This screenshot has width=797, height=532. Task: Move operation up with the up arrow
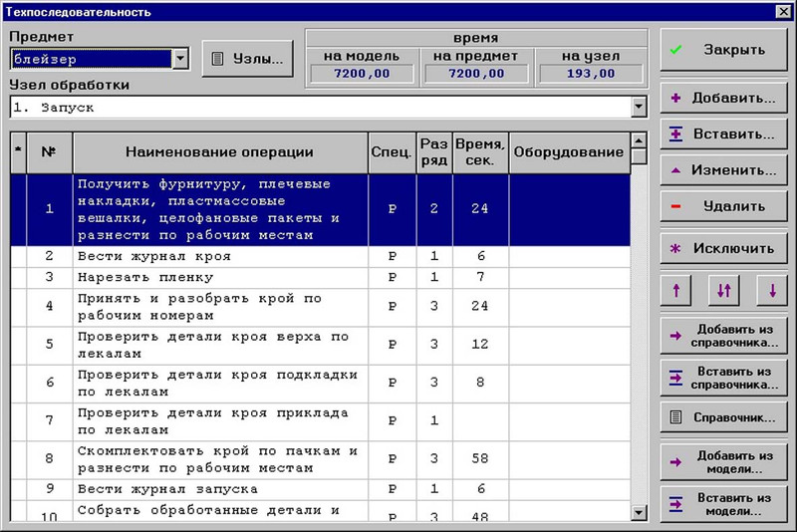click(x=676, y=291)
